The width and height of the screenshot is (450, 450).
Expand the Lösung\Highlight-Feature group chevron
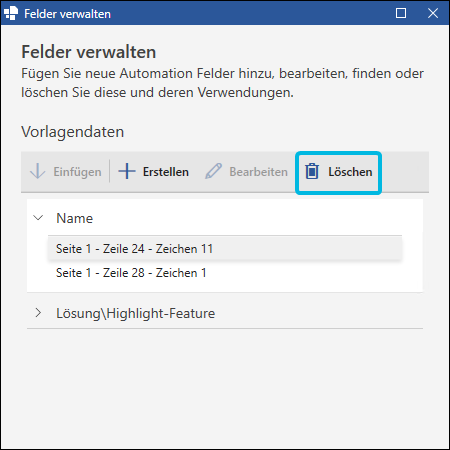(x=38, y=313)
